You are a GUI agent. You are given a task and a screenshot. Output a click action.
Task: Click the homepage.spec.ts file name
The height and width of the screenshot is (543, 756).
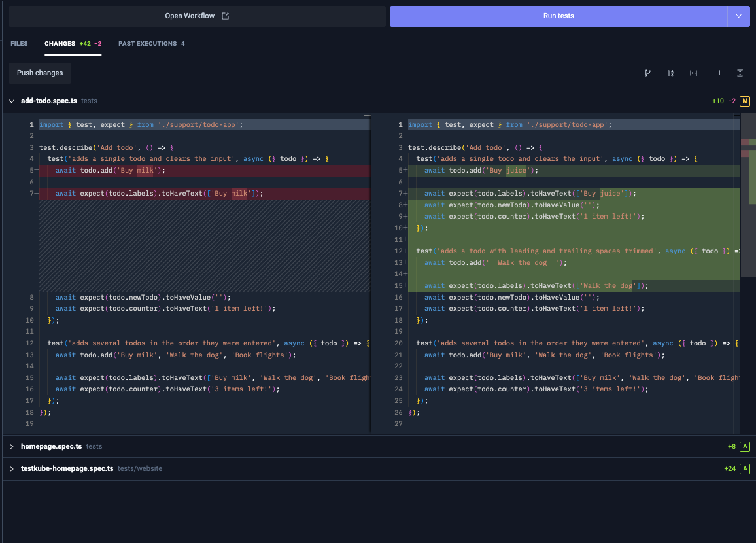pos(51,447)
